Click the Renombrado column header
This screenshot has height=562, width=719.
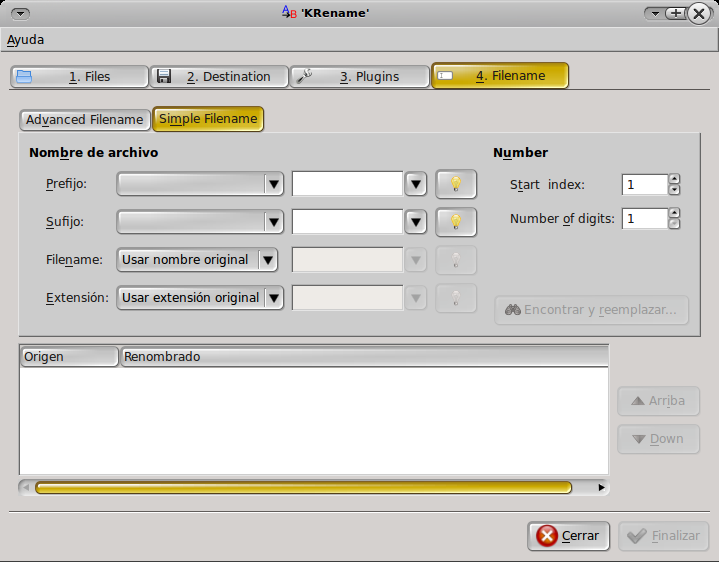[x=364, y=357]
